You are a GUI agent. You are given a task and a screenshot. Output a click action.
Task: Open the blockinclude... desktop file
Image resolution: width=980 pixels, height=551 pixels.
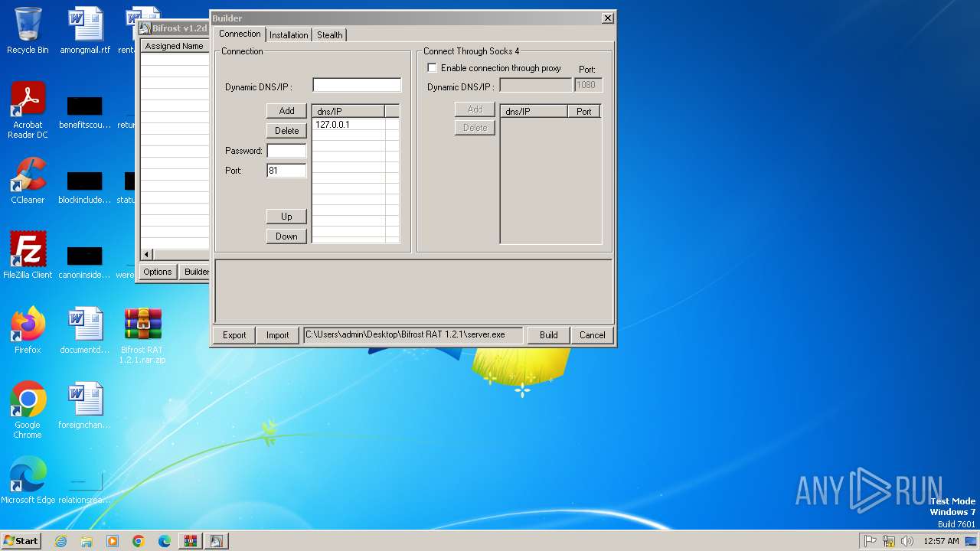[85, 186]
